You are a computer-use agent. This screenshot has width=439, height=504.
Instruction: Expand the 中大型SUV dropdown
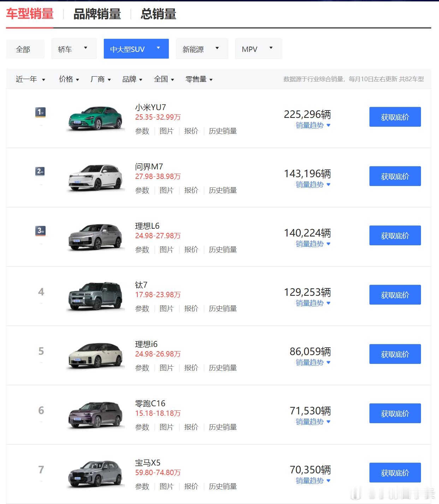136,49
